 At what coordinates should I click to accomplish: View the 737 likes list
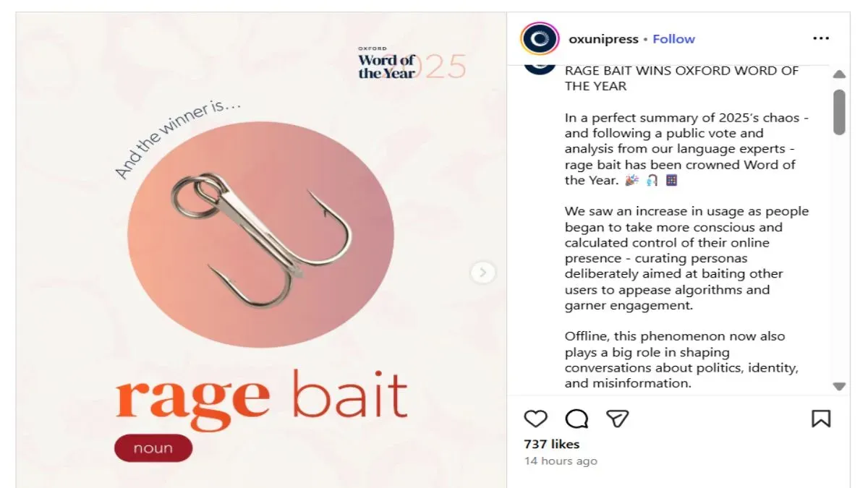pyautogui.click(x=552, y=444)
